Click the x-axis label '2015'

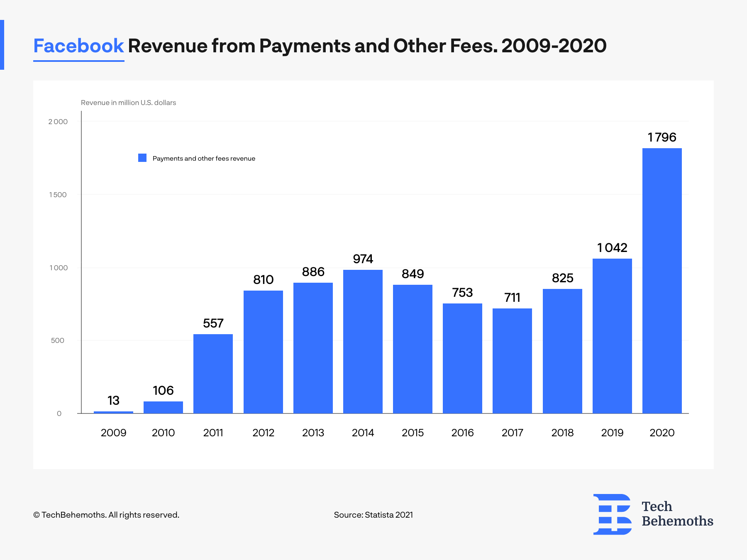pyautogui.click(x=413, y=433)
